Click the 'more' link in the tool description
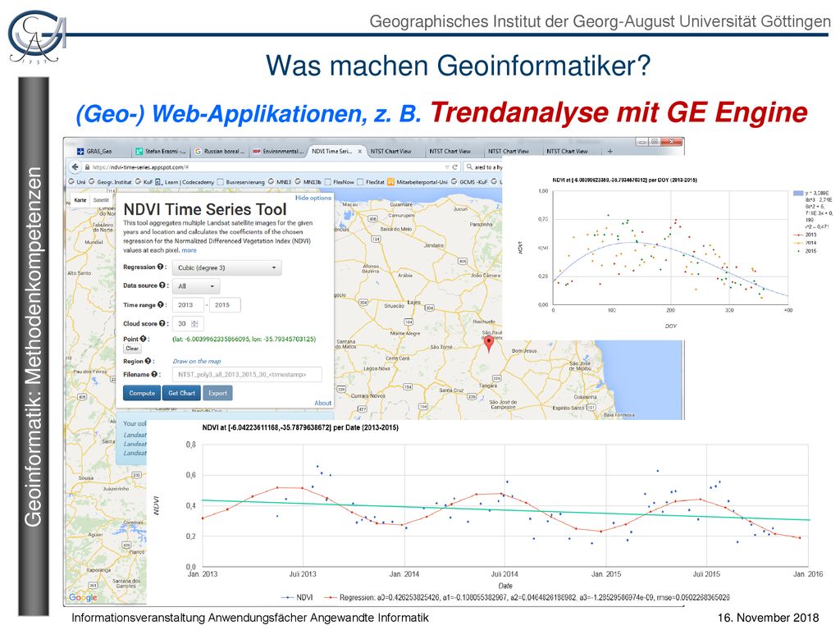This screenshot has width=840, height=630. click(189, 250)
